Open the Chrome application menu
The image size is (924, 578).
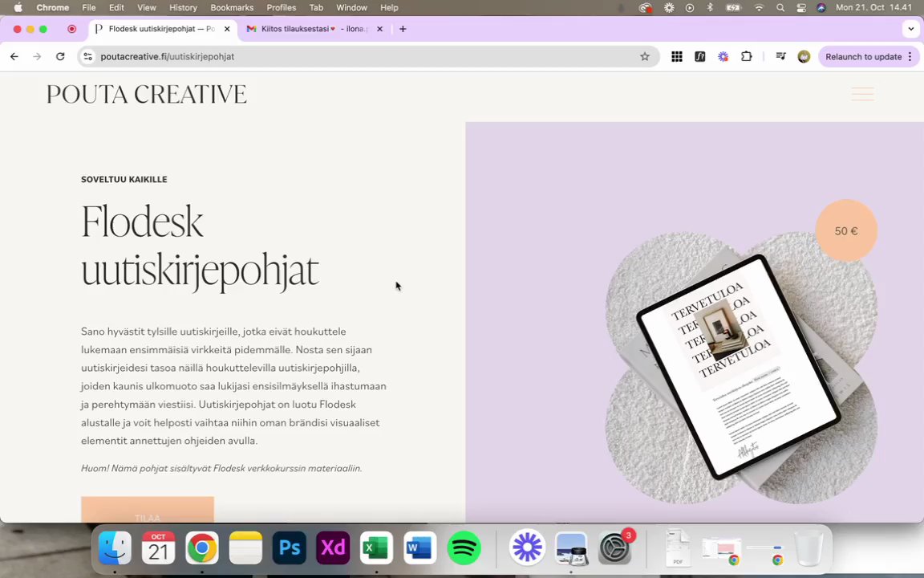(x=52, y=8)
